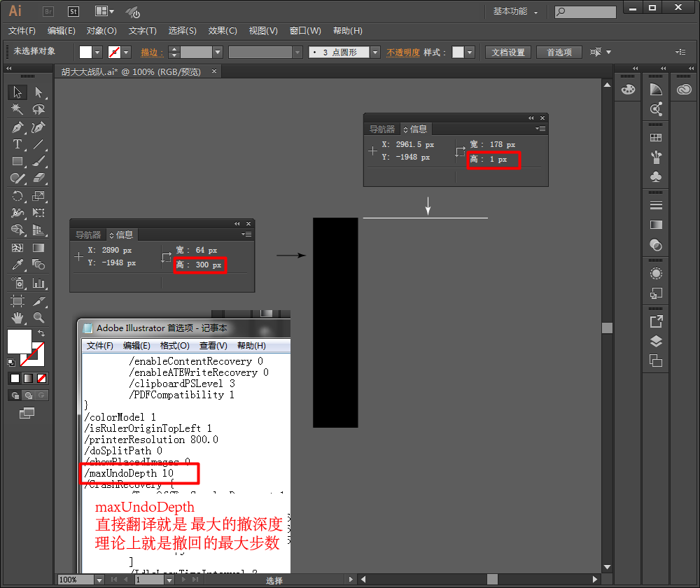Switch to 导航器 tab in upper info panel
This screenshot has width=700, height=588.
tap(382, 129)
